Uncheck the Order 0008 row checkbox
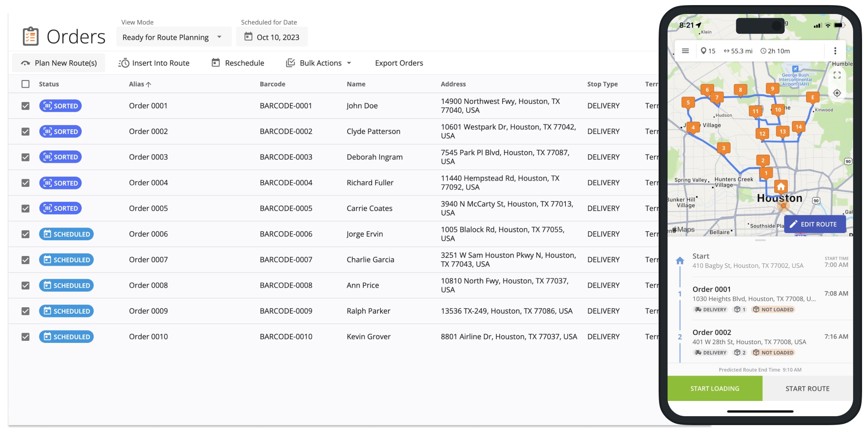The width and height of the screenshot is (868, 434). (x=25, y=285)
